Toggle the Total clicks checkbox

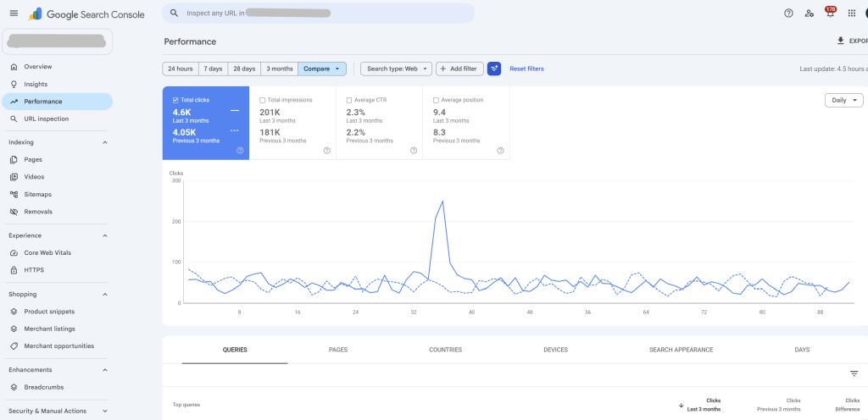click(175, 100)
